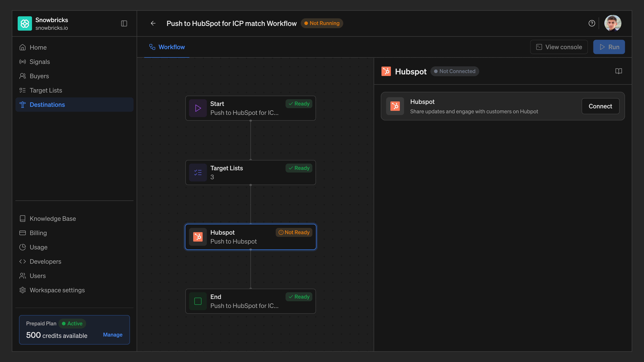The image size is (644, 362).
Task: Open Buyers in the sidebar
Action: [x=74, y=76]
